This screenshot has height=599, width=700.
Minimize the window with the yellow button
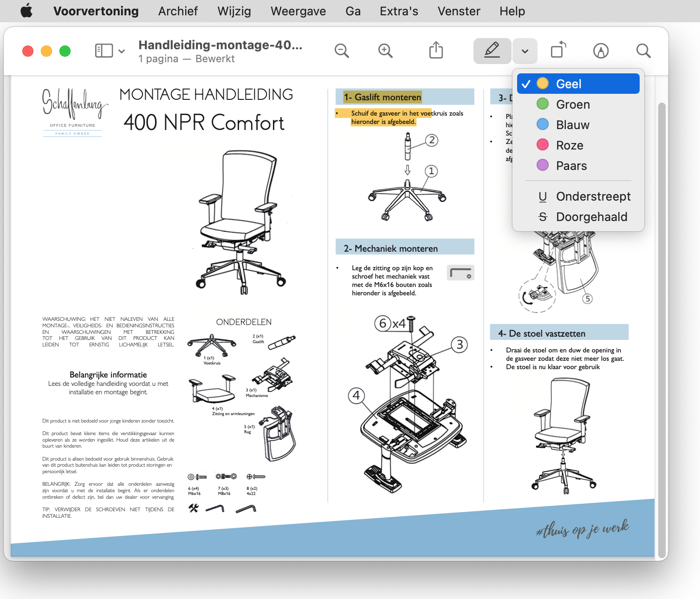(46, 51)
